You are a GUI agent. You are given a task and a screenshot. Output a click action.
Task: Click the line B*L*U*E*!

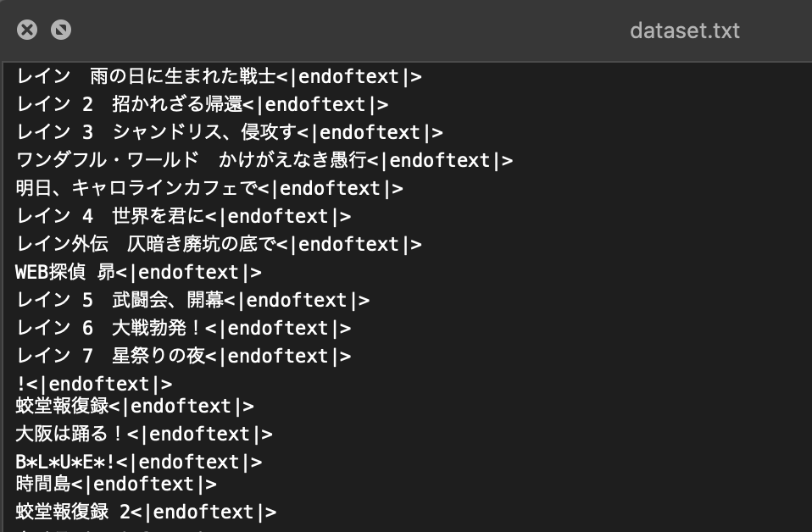[139, 462]
